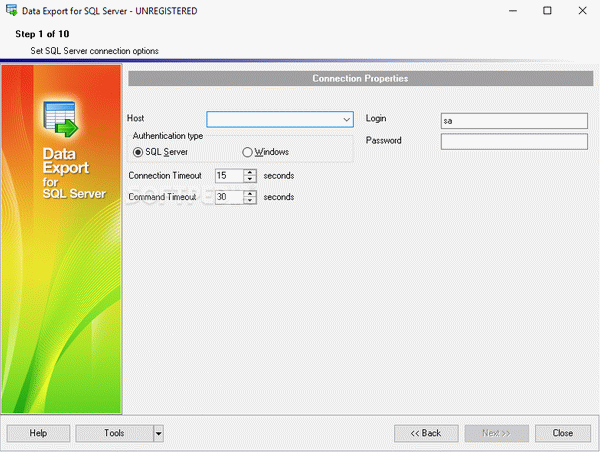Click the Authentication type group label
Viewport: 600px width, 452px height.
(x=168, y=136)
